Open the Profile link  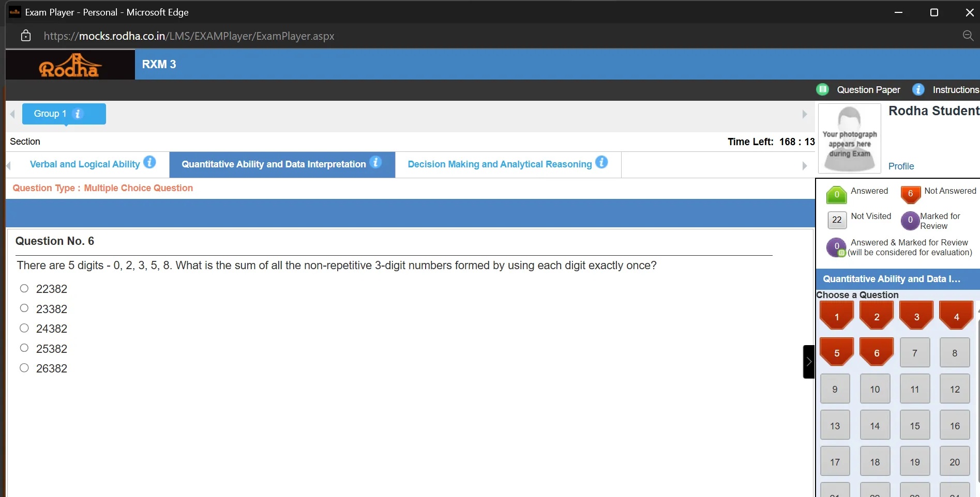pos(901,166)
